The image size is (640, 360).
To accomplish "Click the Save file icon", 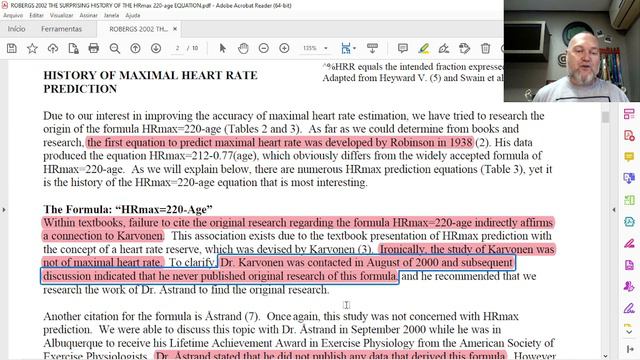I will (12, 49).
